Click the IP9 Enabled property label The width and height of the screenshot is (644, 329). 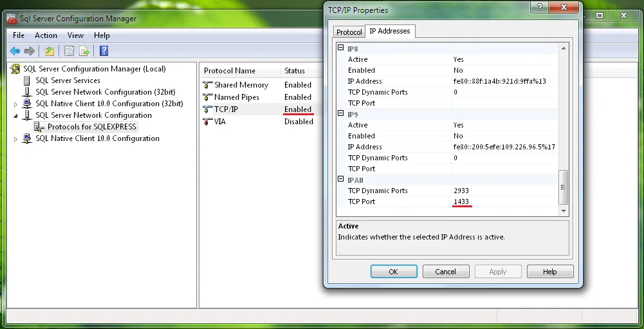click(362, 136)
